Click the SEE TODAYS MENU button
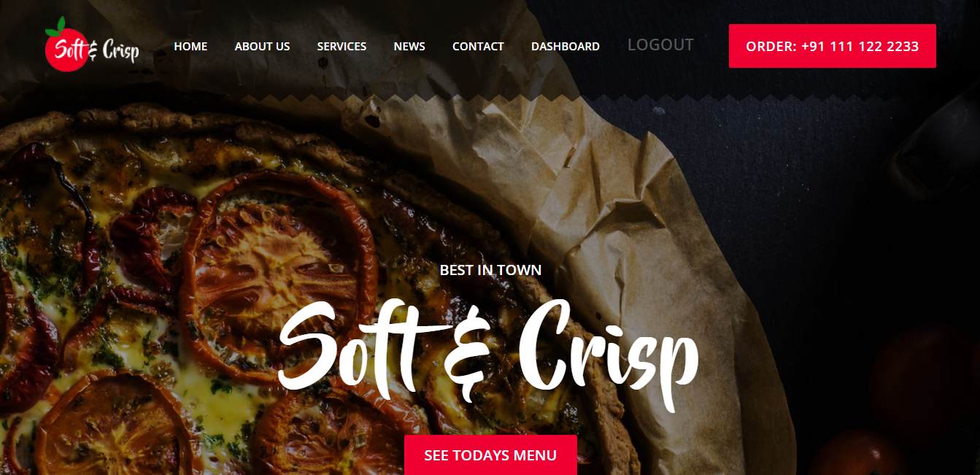This screenshot has width=980, height=475. pyautogui.click(x=490, y=455)
